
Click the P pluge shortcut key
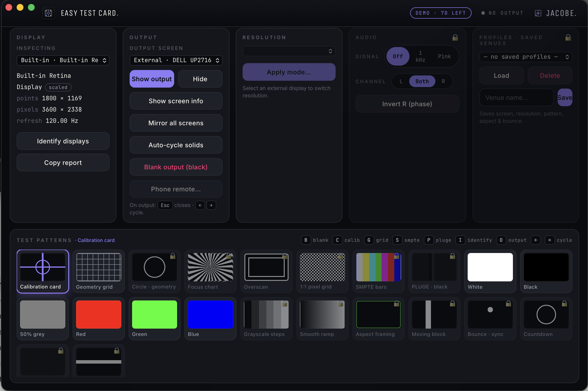pos(429,240)
